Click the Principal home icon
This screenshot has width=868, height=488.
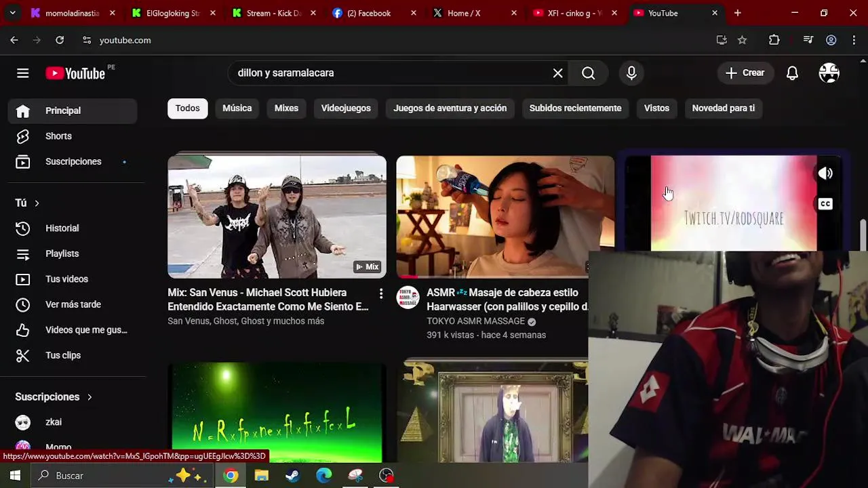pyautogui.click(x=23, y=110)
